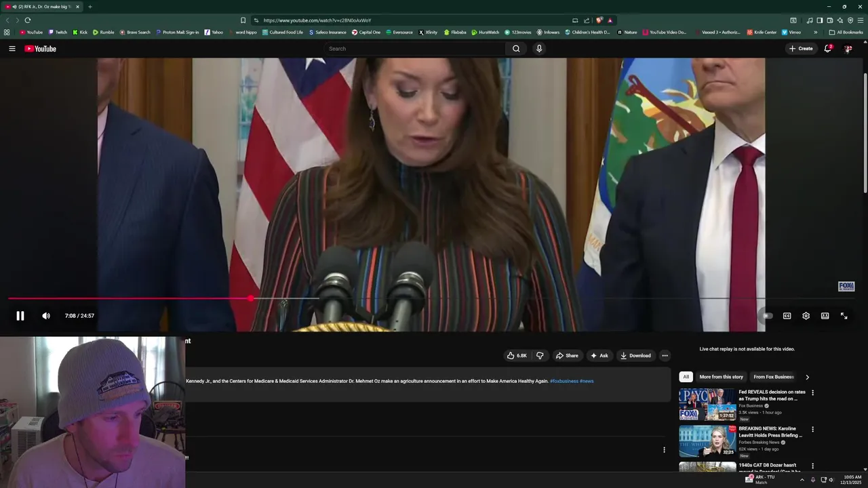Viewport: 868px width, 488px height.
Task: Focus the YouTube search box
Action: pos(415,49)
